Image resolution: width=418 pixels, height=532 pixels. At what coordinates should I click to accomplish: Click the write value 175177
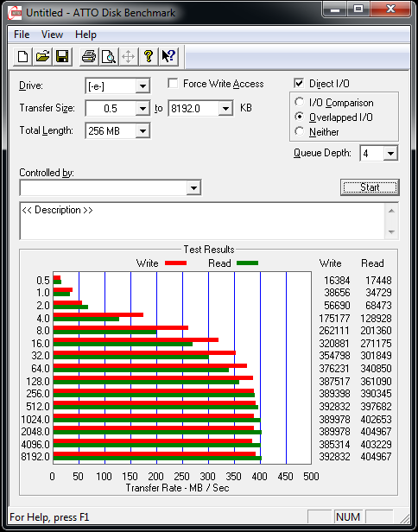(334, 319)
